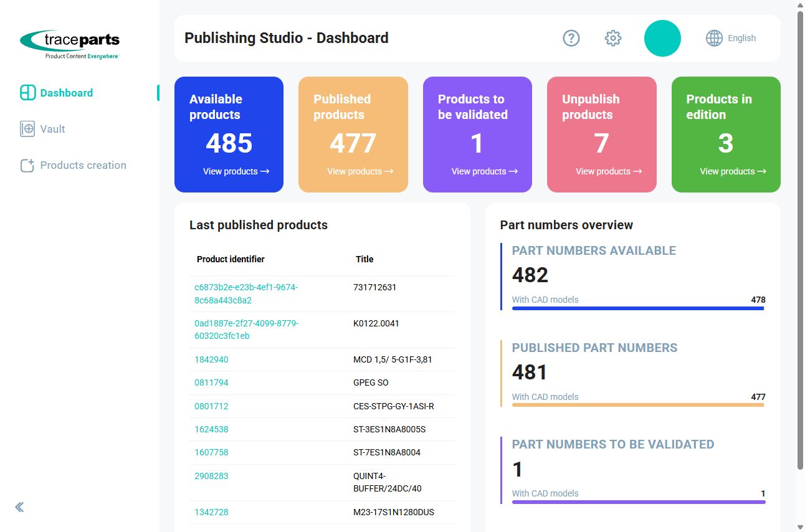Click the globe language icon
The width and height of the screenshot is (805, 532).
(714, 38)
